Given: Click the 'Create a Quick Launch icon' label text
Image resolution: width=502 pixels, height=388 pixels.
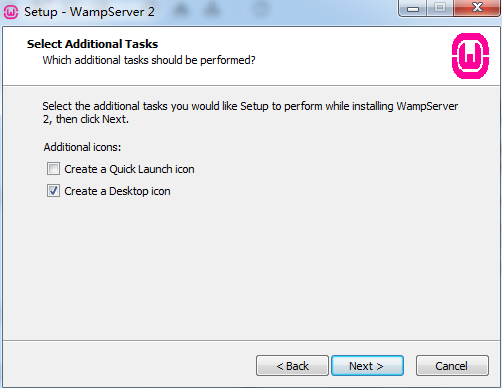Looking at the screenshot, I should 129,169.
